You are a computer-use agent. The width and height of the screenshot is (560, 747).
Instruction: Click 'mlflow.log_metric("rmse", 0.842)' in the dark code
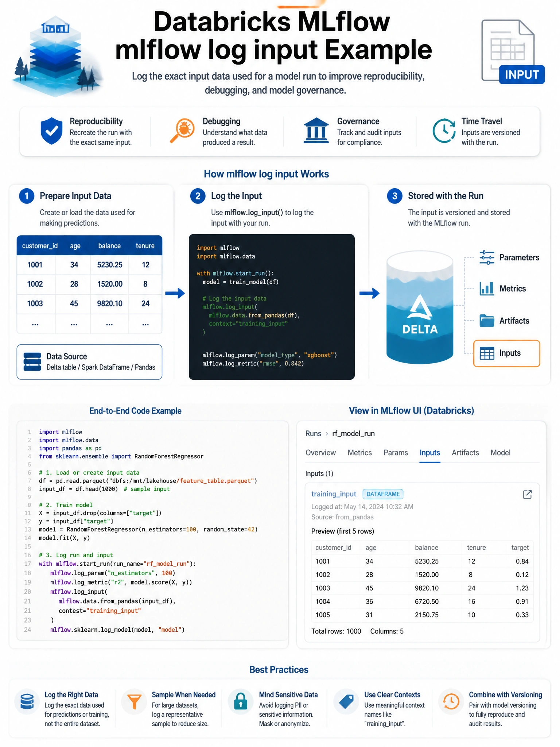[253, 364]
